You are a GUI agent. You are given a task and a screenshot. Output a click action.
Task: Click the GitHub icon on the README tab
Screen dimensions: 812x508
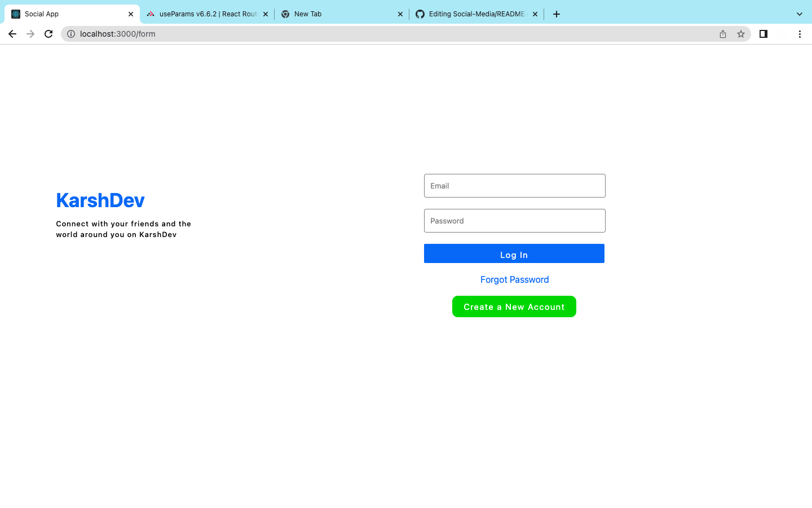420,14
